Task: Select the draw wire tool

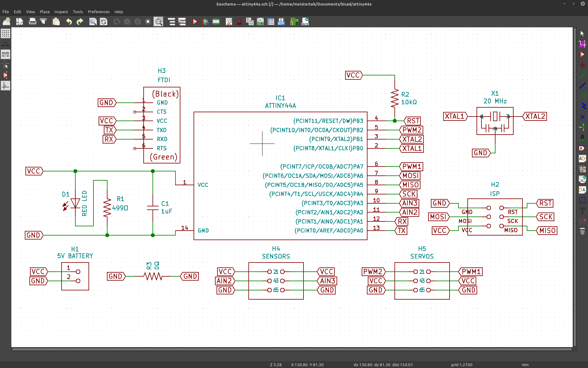Action: (x=582, y=75)
